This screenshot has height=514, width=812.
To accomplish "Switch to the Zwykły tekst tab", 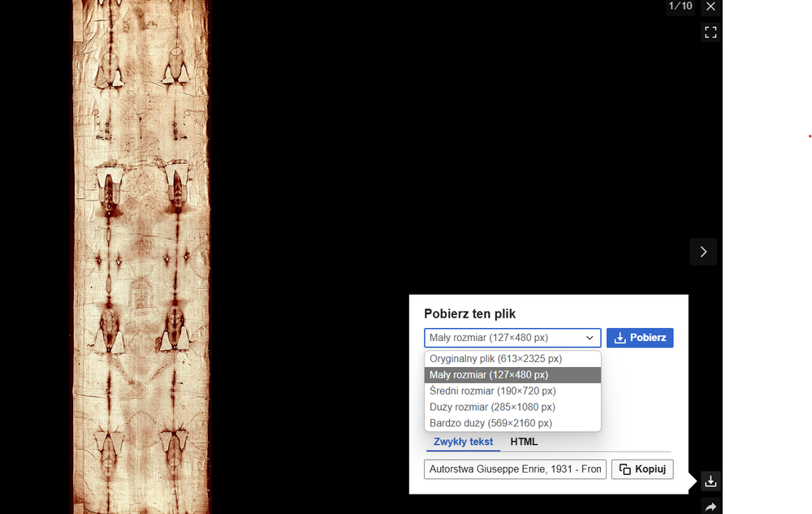I will pyautogui.click(x=463, y=442).
